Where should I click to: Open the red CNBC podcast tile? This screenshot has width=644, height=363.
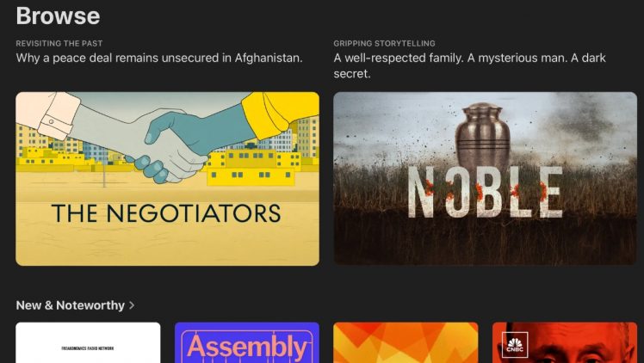click(565, 342)
